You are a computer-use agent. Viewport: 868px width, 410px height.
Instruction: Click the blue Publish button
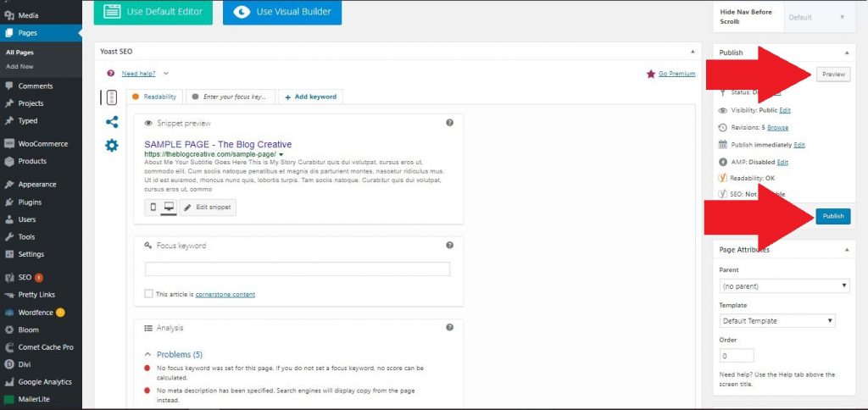833,216
